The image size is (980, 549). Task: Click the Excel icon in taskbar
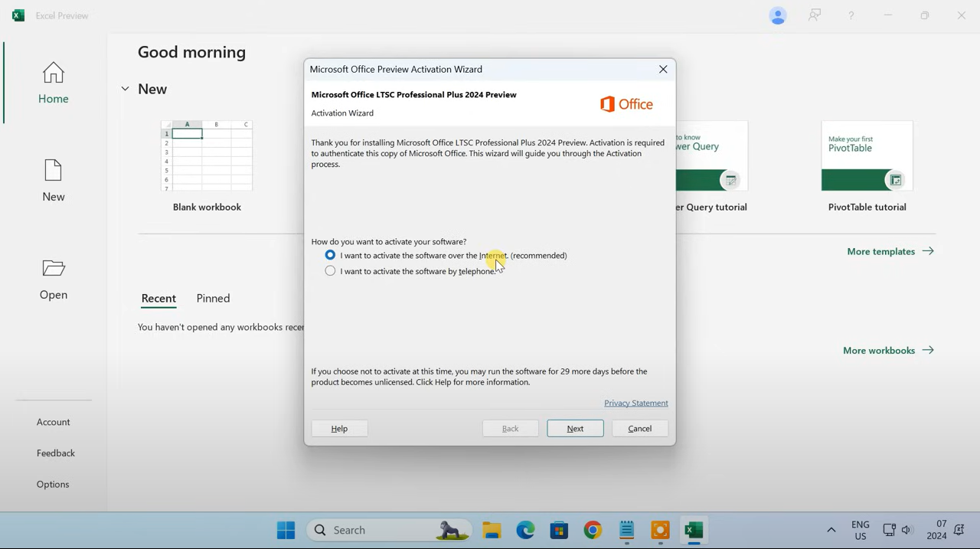[x=694, y=530]
